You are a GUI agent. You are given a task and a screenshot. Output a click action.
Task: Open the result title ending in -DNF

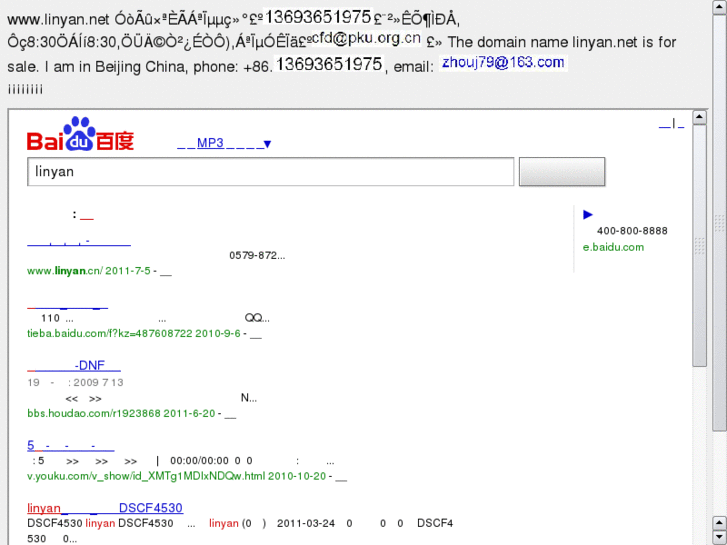click(74, 365)
